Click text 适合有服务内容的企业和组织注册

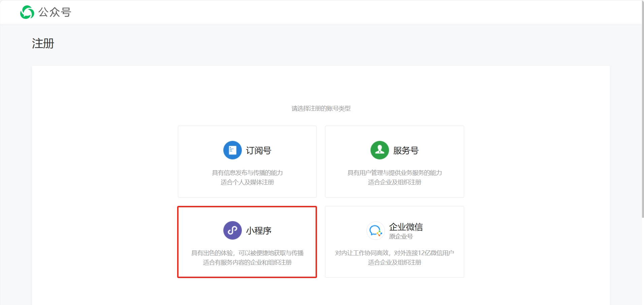tap(247, 262)
